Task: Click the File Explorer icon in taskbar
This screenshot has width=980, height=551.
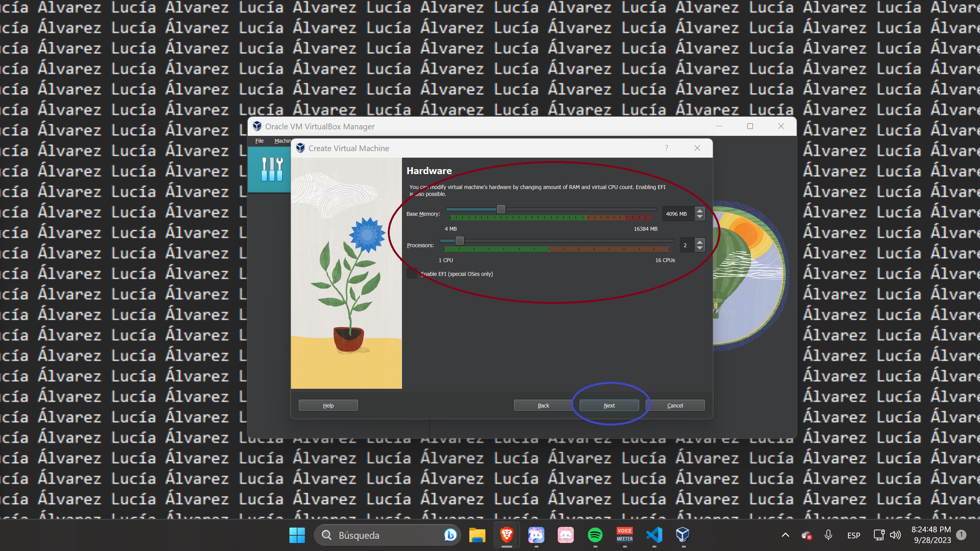Action: (x=479, y=535)
